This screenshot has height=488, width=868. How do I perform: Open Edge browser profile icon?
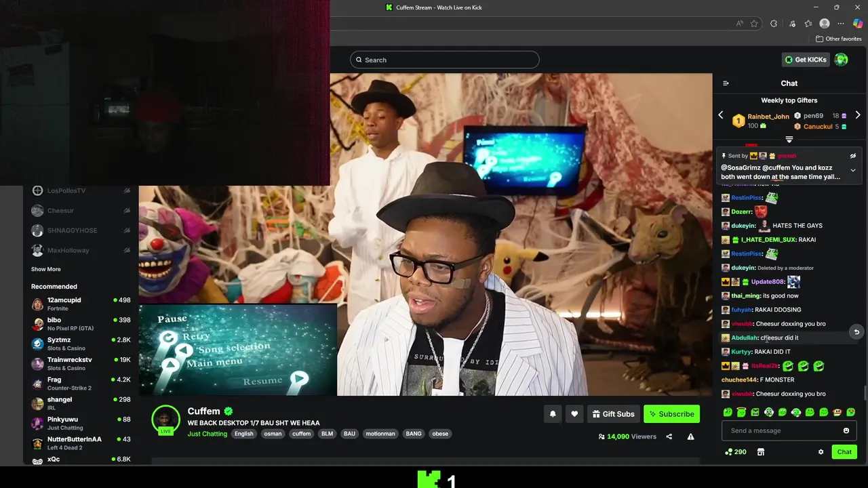tap(825, 24)
